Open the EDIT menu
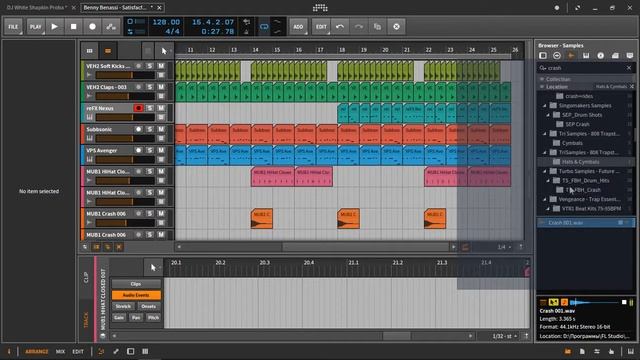Screen dimensions: 640x360 tap(321, 27)
